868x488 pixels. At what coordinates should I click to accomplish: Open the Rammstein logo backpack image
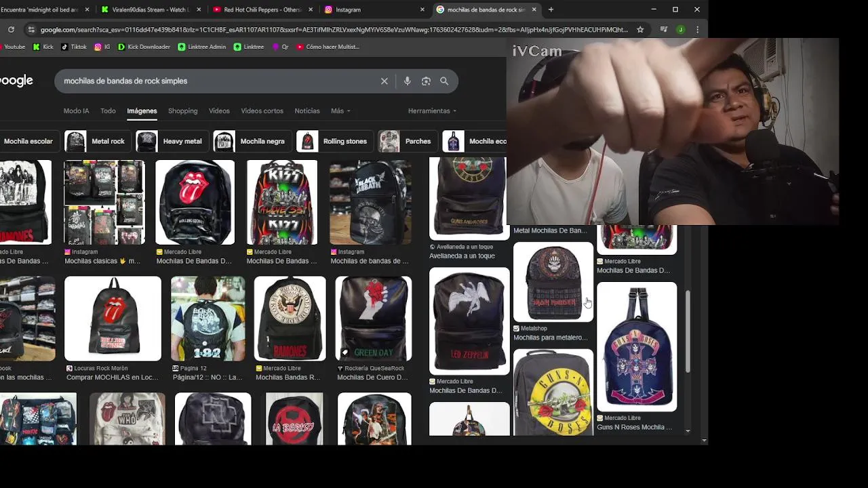(213, 419)
